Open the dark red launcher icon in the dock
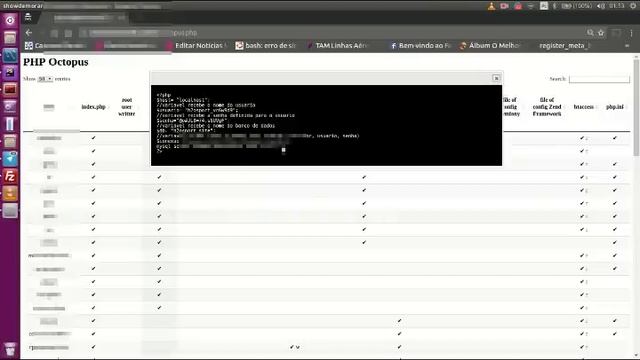640x360 pixels. [10, 89]
